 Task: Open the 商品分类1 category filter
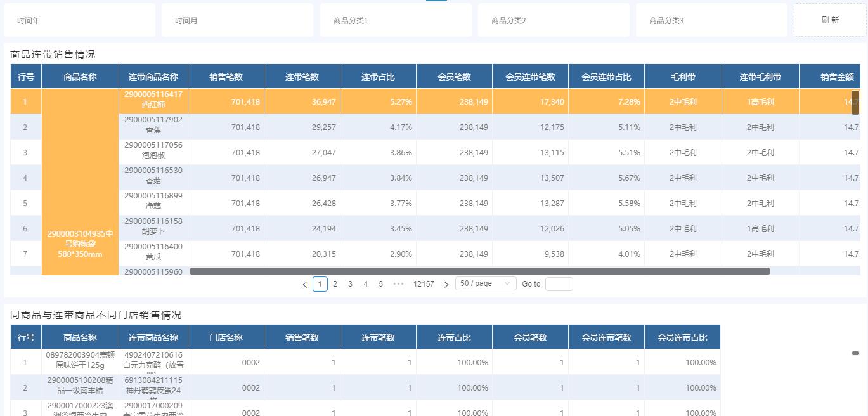(x=395, y=20)
